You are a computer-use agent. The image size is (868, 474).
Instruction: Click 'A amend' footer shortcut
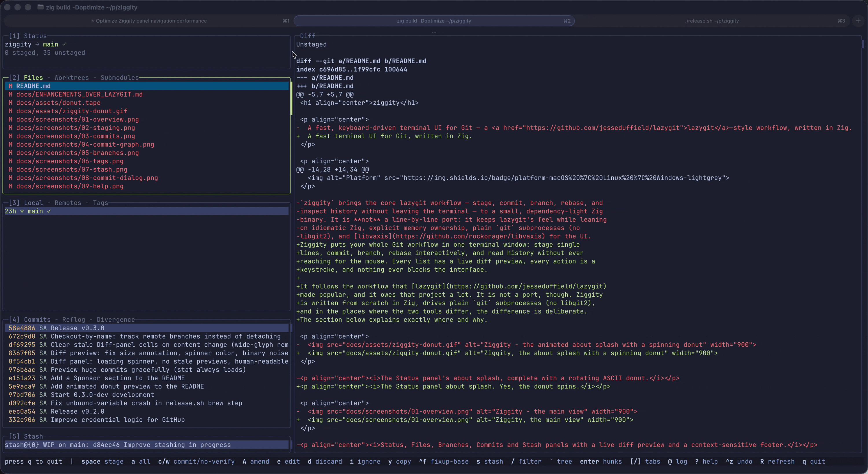pyautogui.click(x=256, y=461)
